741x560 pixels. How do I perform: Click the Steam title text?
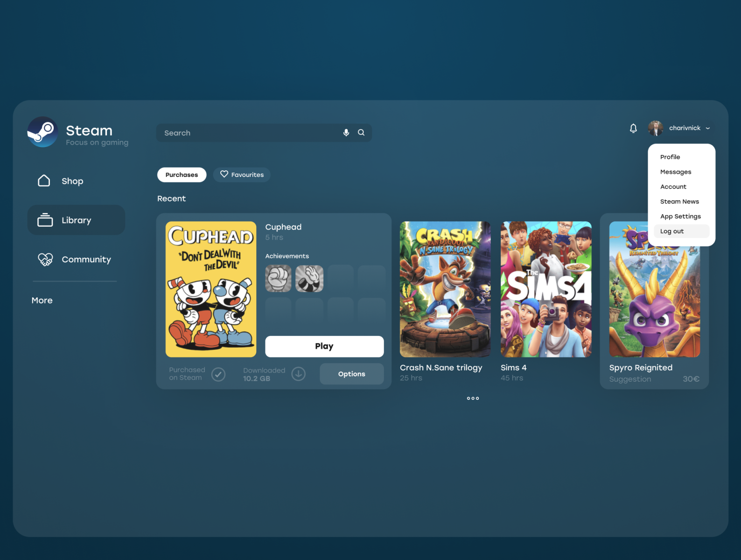(x=89, y=130)
